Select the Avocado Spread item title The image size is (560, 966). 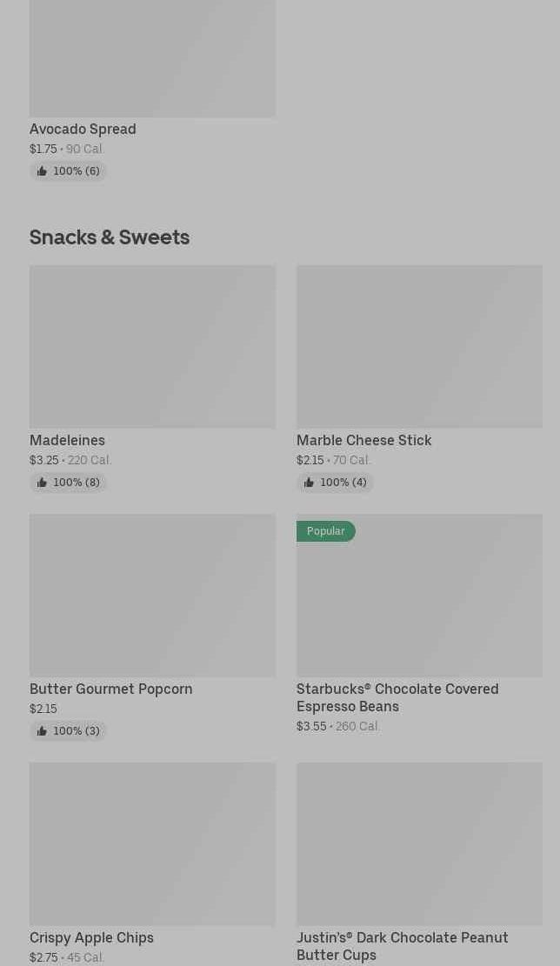pos(83,129)
